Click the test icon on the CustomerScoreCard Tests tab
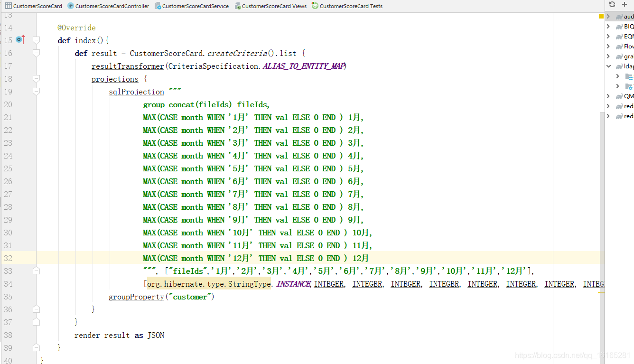This screenshot has width=634, height=364. tap(314, 6)
